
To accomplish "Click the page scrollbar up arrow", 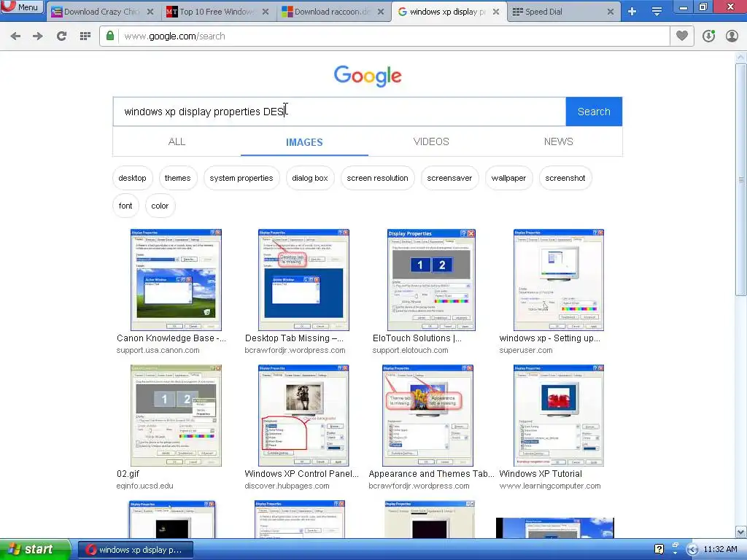I will tap(741, 58).
